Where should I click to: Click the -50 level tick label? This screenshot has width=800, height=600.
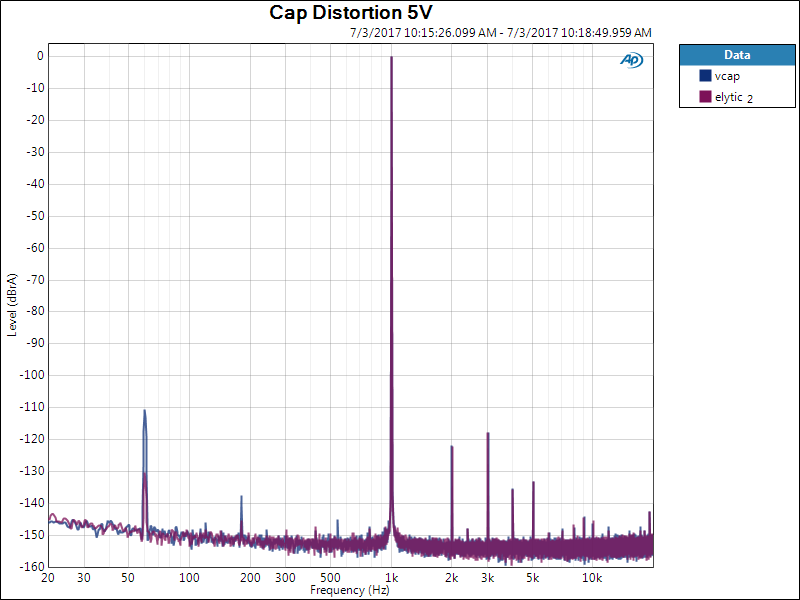[35, 216]
